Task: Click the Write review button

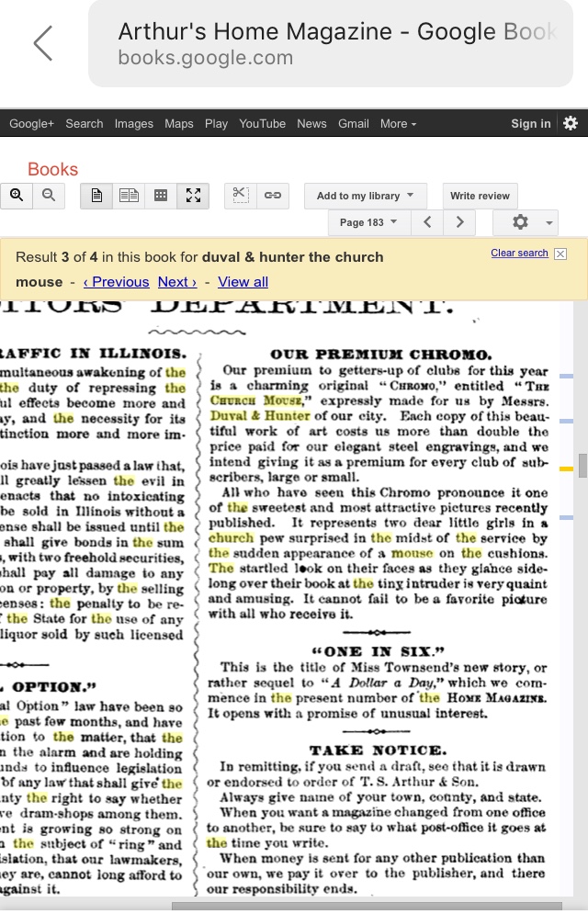Action: [480, 196]
